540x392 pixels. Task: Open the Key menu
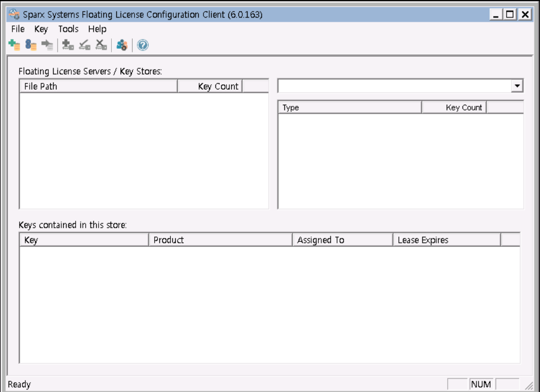pyautogui.click(x=41, y=29)
